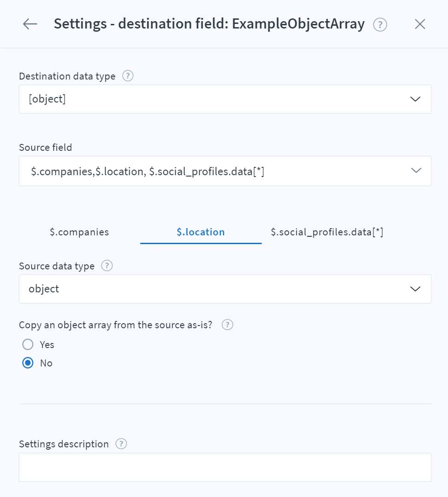Screen dimensions: 448x497
Task: Click the $.location tab
Action: click(201, 232)
